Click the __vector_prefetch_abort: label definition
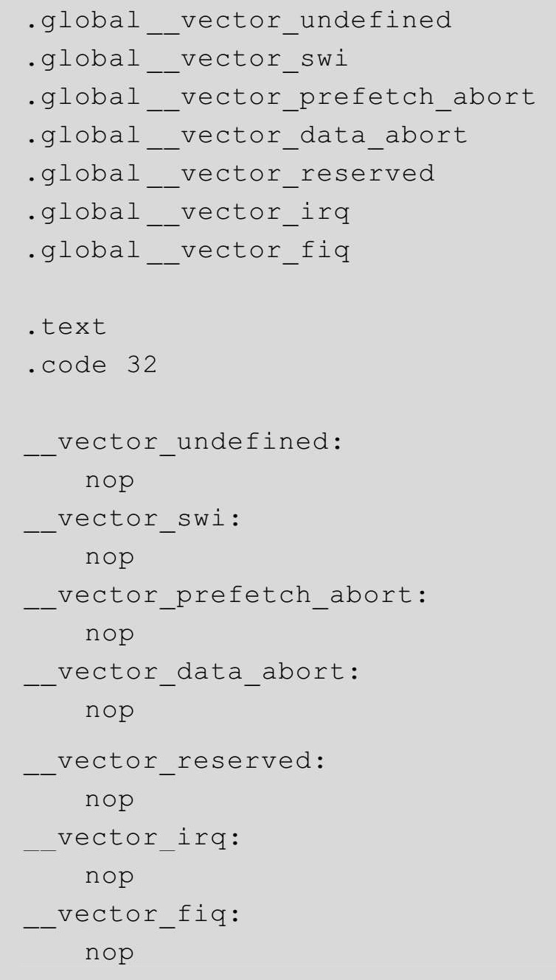556x980 pixels. [x=226, y=595]
